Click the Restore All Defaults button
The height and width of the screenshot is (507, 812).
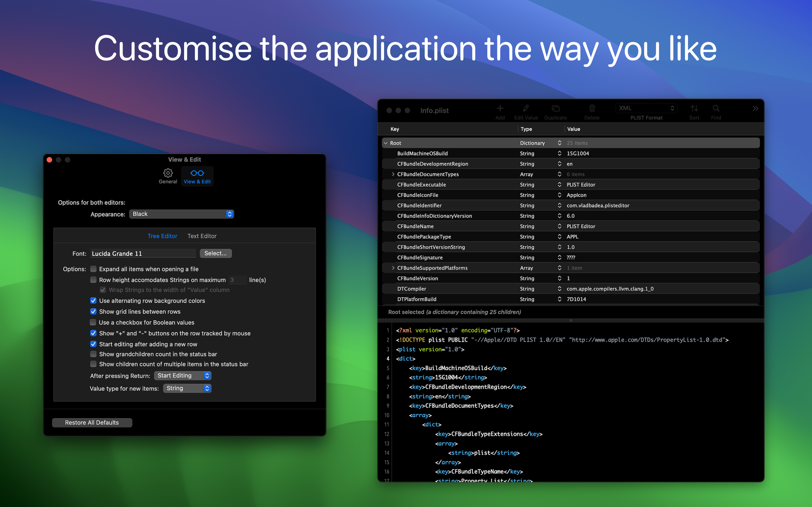point(92,422)
